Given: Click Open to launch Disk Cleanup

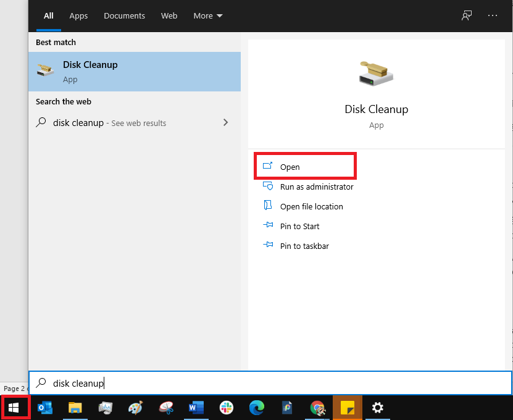Looking at the screenshot, I should coord(305,166).
